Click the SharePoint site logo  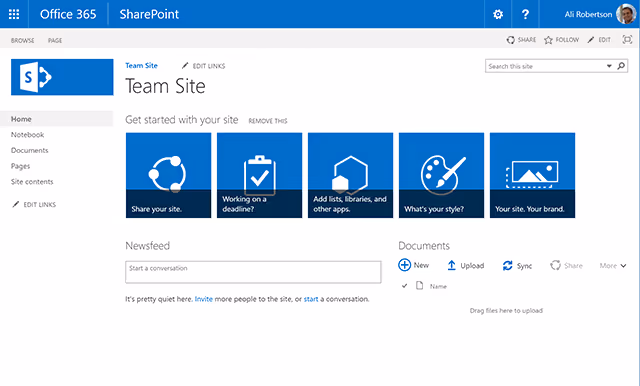(62, 77)
